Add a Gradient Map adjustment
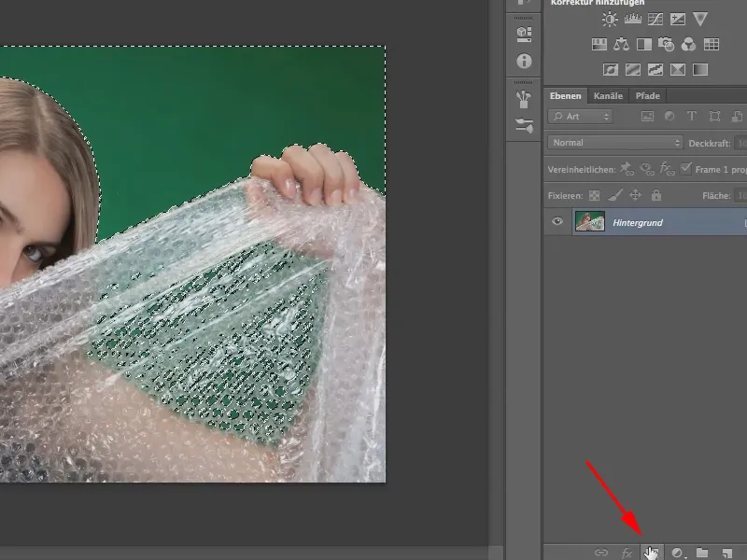747x560 pixels. (699, 69)
